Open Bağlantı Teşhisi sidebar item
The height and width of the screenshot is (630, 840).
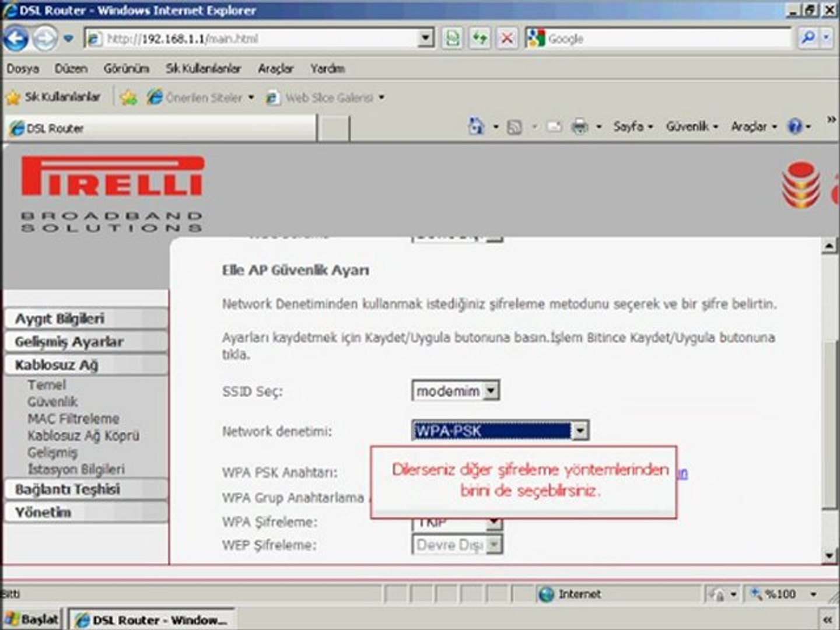pyautogui.click(x=86, y=489)
